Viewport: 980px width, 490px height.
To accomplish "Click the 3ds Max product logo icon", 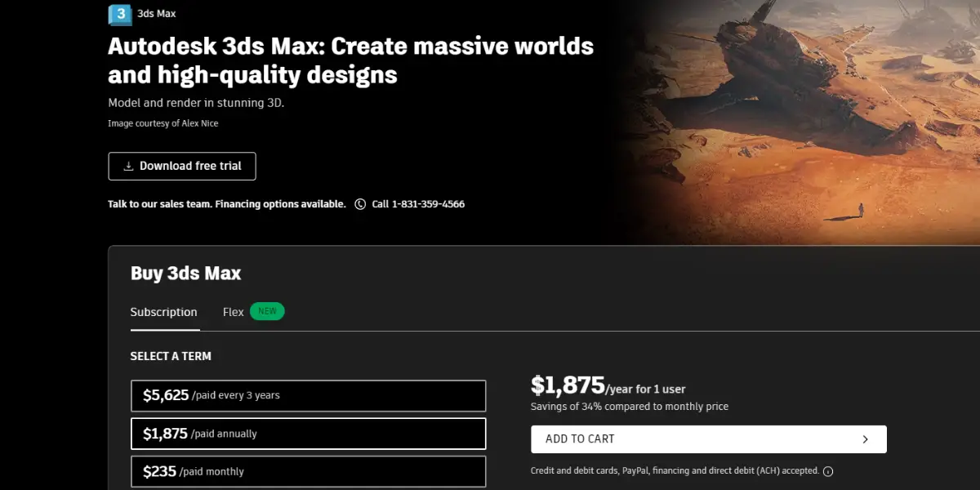I will pos(120,14).
